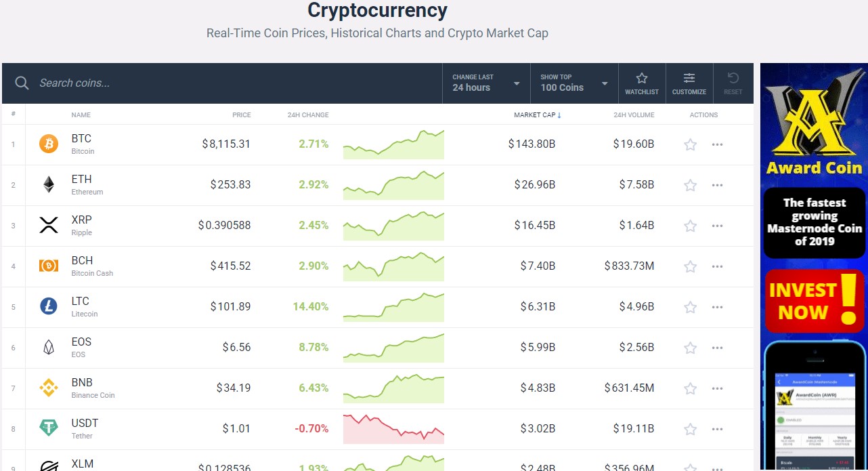
Task: Click EOS market cap $5.99B
Action: 538,347
